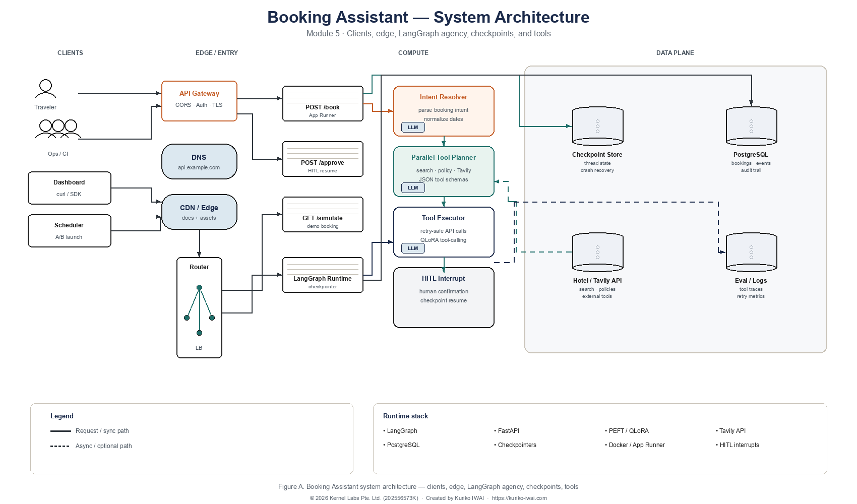Image resolution: width=857 pixels, height=504 pixels.
Task: Select the DNS api.example.com node
Action: pos(199,161)
